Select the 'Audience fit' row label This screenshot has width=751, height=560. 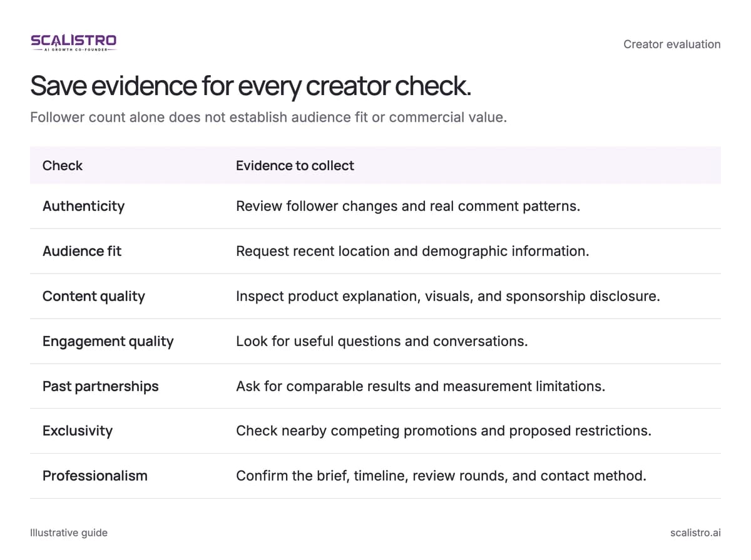tap(82, 251)
